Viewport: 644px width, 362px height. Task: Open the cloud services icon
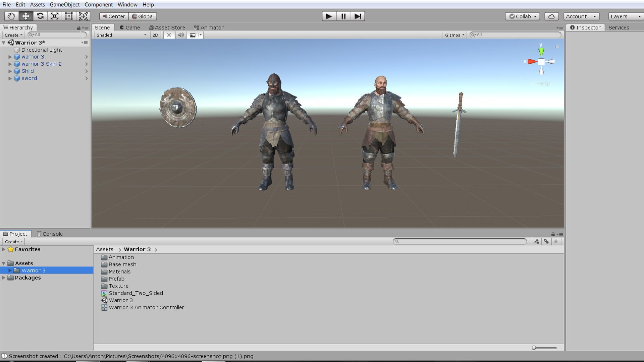point(551,16)
